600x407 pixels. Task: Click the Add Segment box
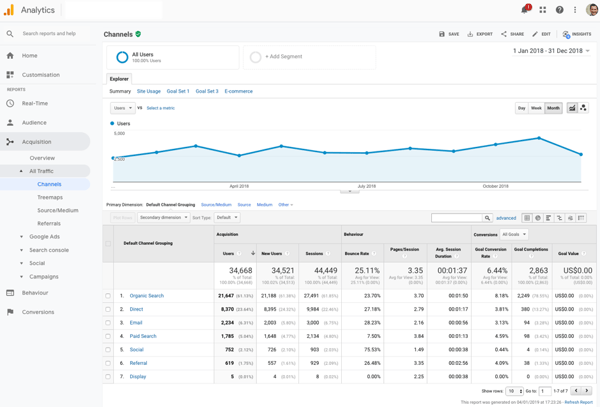309,57
